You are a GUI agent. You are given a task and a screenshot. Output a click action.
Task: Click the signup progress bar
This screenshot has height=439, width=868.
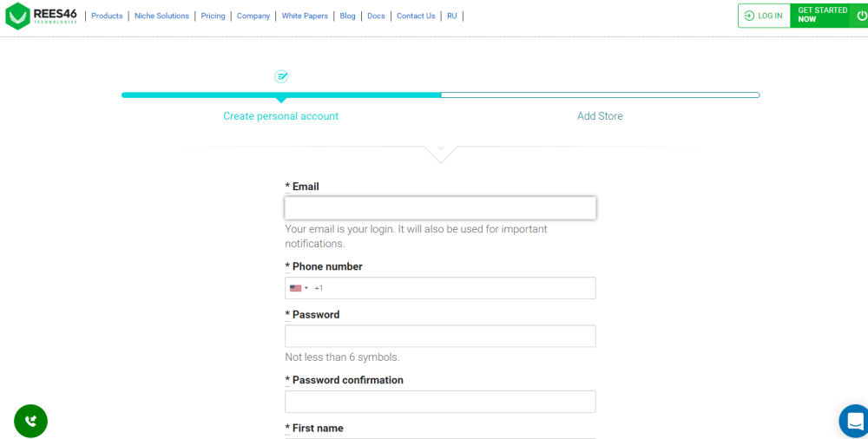click(441, 95)
